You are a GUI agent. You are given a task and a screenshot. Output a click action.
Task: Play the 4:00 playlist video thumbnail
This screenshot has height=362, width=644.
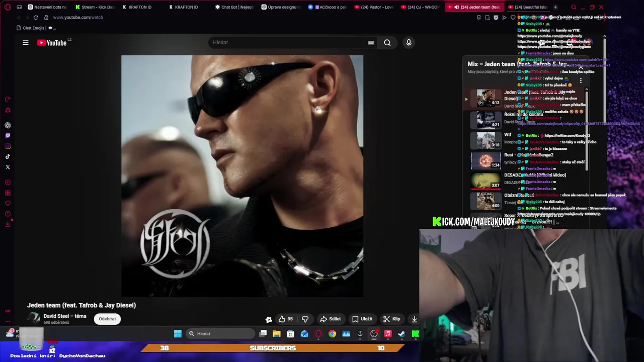click(x=486, y=201)
